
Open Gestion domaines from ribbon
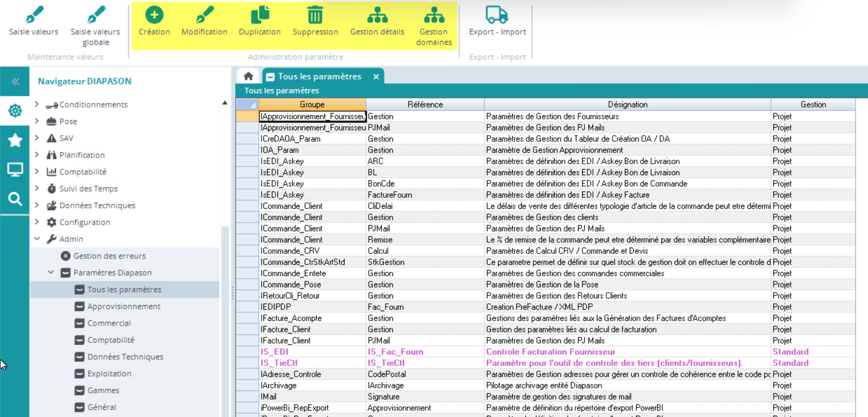click(x=434, y=15)
